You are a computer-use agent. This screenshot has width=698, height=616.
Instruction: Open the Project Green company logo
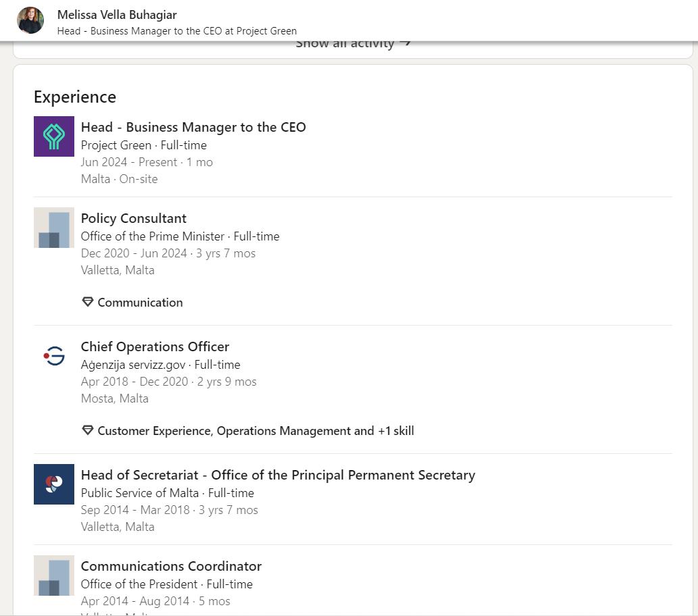coord(54,136)
